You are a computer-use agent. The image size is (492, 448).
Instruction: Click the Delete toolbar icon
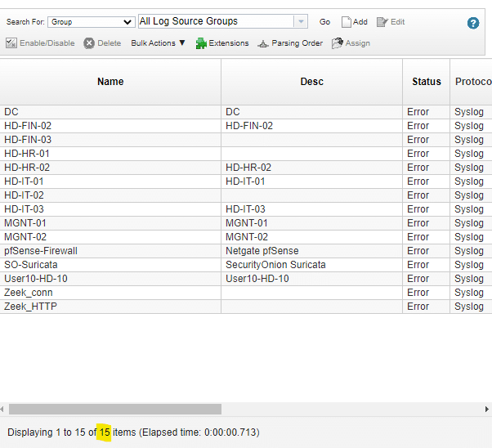tap(89, 43)
